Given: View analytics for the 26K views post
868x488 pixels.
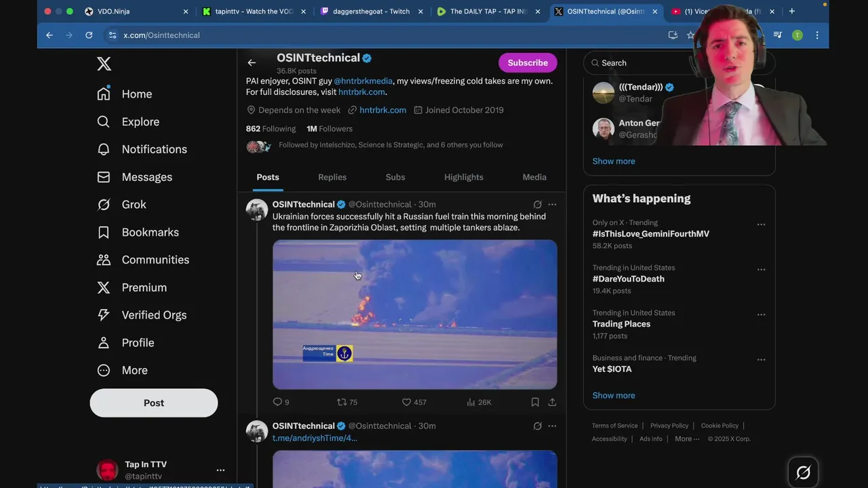Looking at the screenshot, I should pyautogui.click(x=479, y=402).
